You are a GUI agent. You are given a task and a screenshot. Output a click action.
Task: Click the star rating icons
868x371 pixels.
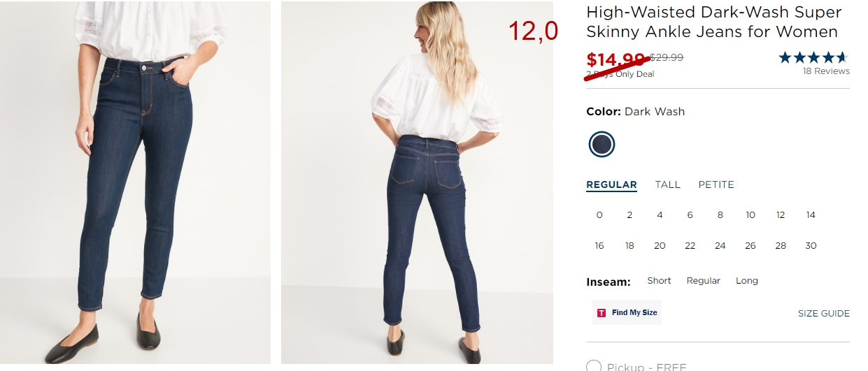(813, 57)
